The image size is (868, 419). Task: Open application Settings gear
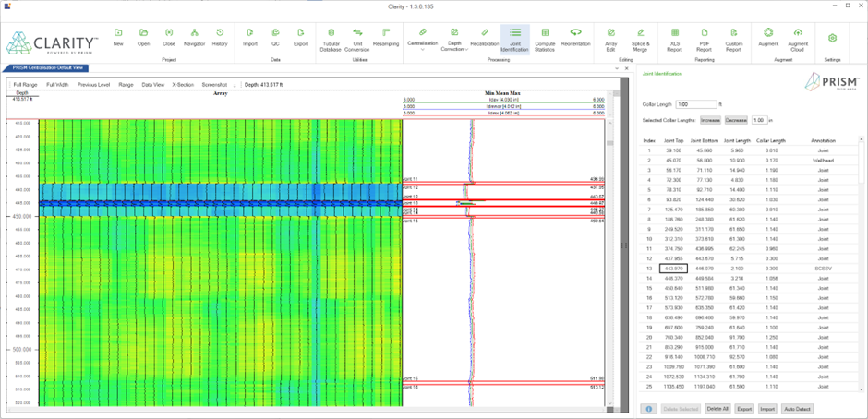click(x=832, y=38)
